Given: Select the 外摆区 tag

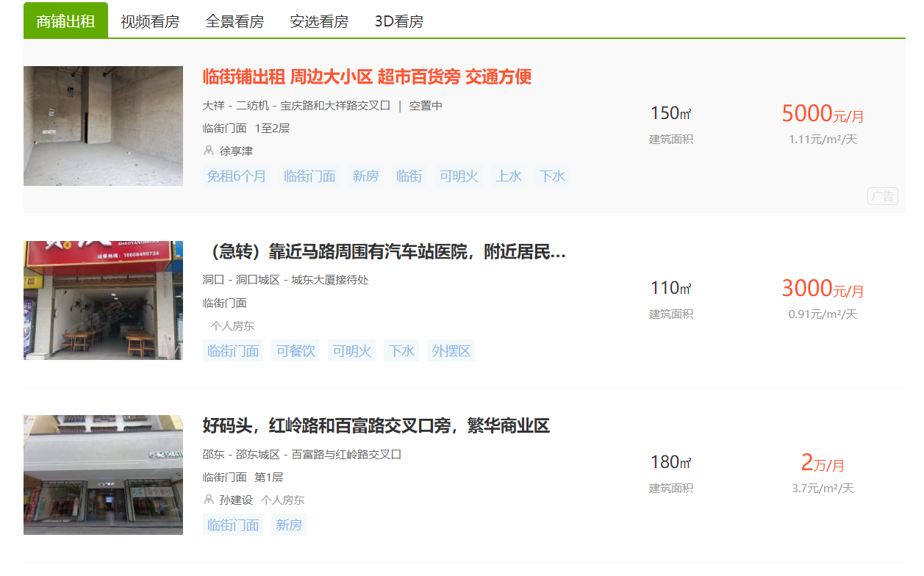Looking at the screenshot, I should (451, 350).
